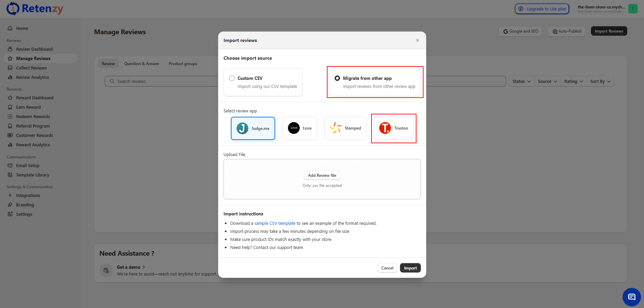
Task: Click the Customer Rewards icon
Action: pyautogui.click(x=10, y=135)
